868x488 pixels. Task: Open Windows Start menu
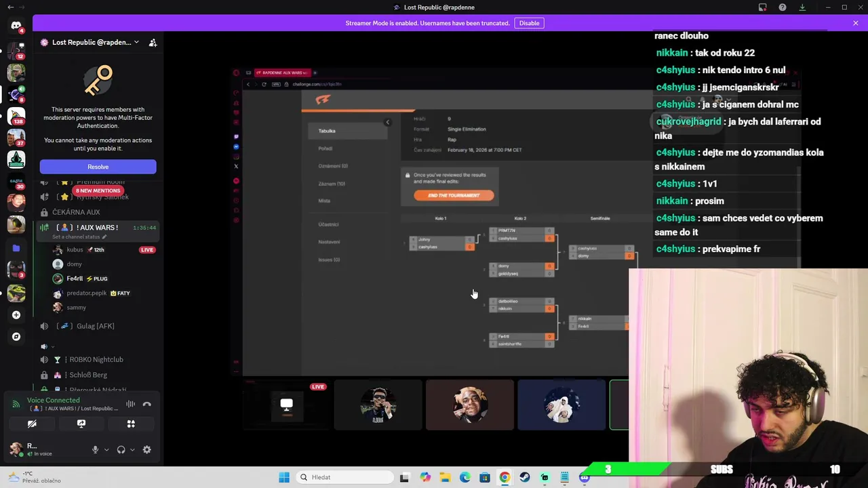(x=284, y=477)
